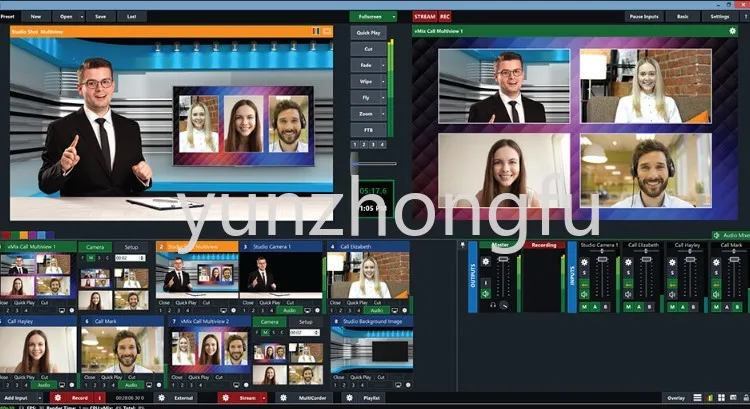
Task: Select the Master output tab
Action: point(500,245)
